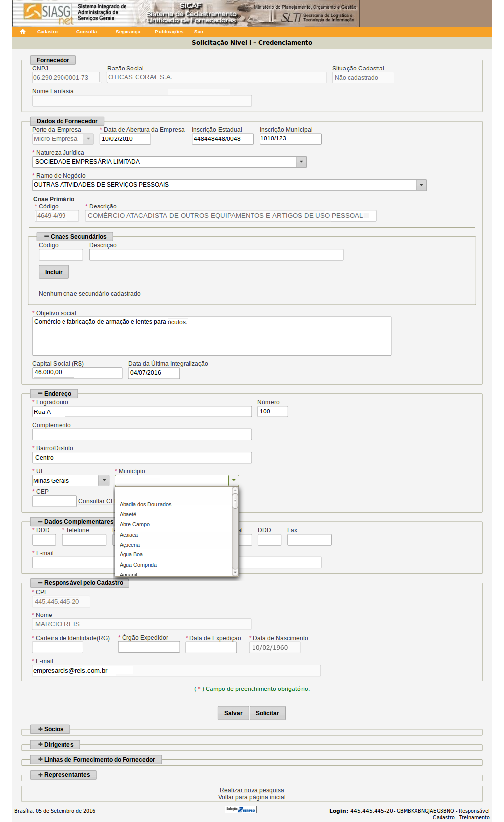The image size is (504, 822).
Task: Click the Salvar button
Action: click(x=233, y=713)
